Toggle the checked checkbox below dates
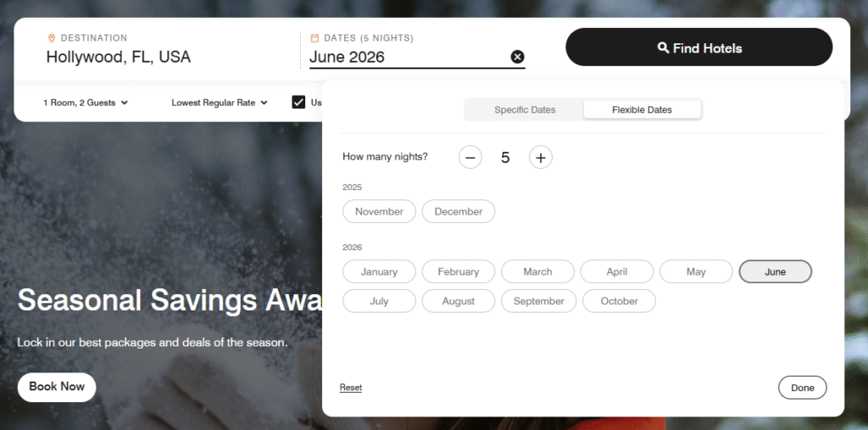The width and height of the screenshot is (868, 430). point(298,102)
